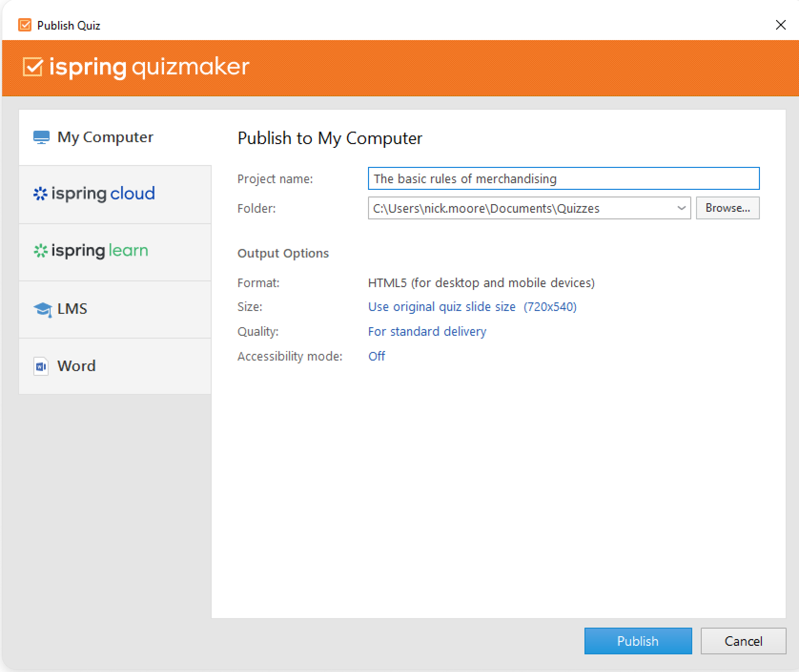
Task: Click the blue iSpring Cloud snowflake icon
Action: (x=40, y=194)
